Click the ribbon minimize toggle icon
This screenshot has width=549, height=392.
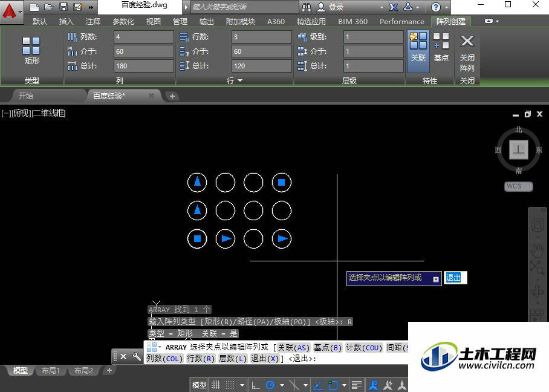489,21
